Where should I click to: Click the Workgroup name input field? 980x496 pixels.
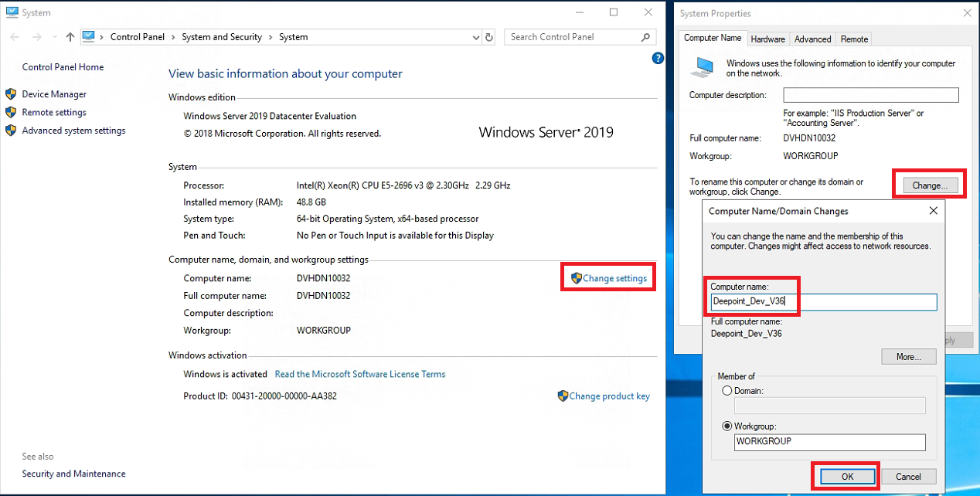(x=829, y=442)
